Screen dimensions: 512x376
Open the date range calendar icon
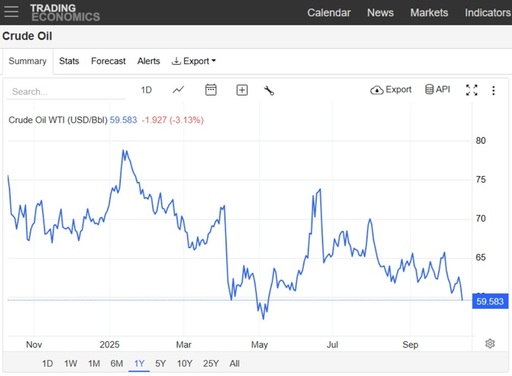(211, 90)
